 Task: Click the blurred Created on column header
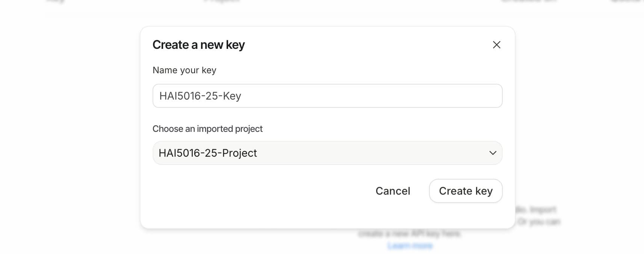click(x=529, y=1)
